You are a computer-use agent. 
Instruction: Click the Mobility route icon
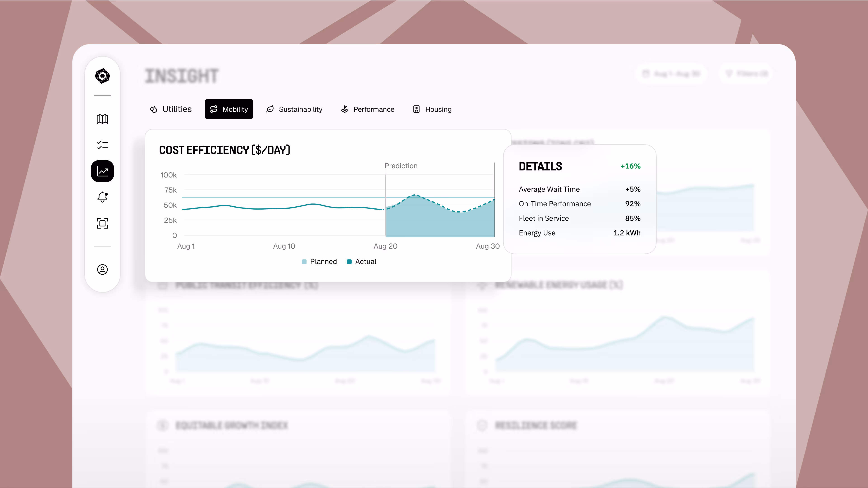[214, 109]
